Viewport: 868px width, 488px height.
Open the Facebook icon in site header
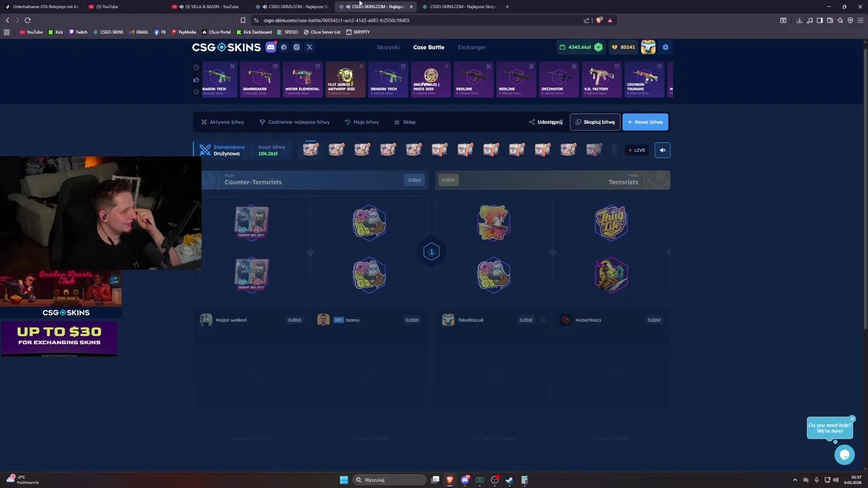pos(283,47)
